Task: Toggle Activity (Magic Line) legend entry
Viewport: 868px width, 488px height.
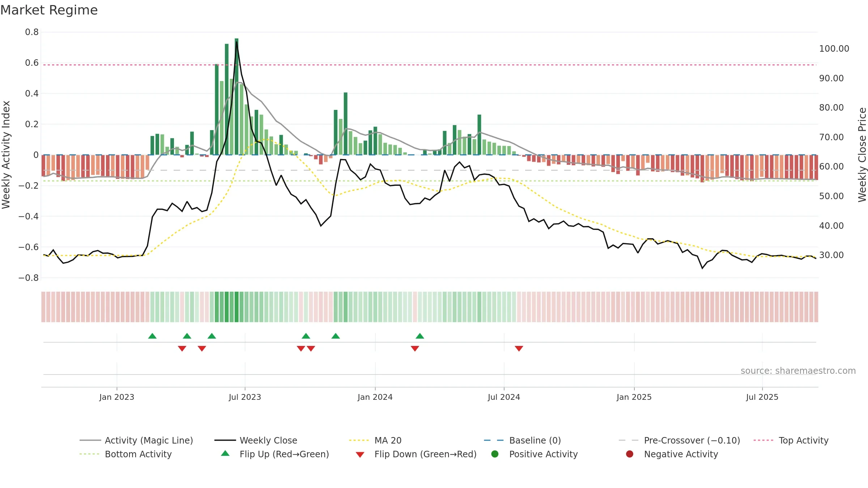Action: (x=136, y=440)
